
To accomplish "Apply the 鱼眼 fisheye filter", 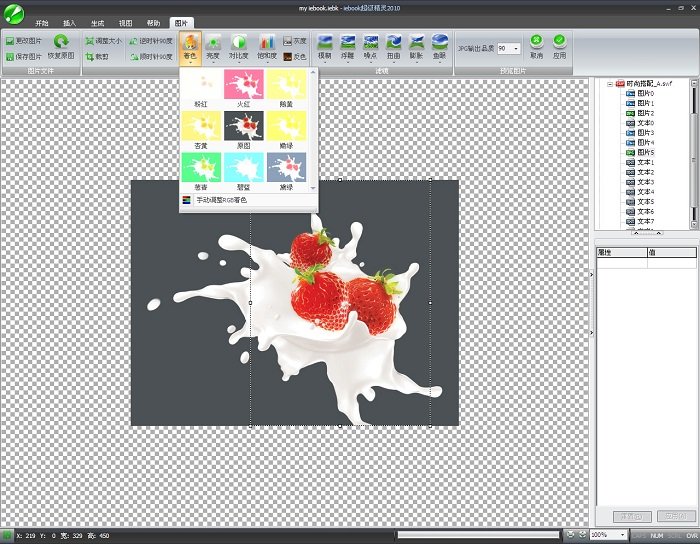I will tap(440, 47).
